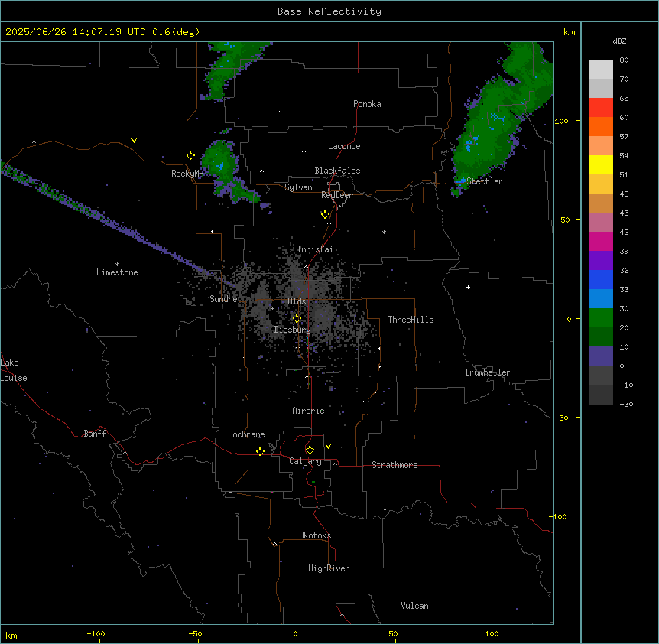Screen dimensions: 659x644
Task: Click the RedDeer city label
Action: pos(336,195)
